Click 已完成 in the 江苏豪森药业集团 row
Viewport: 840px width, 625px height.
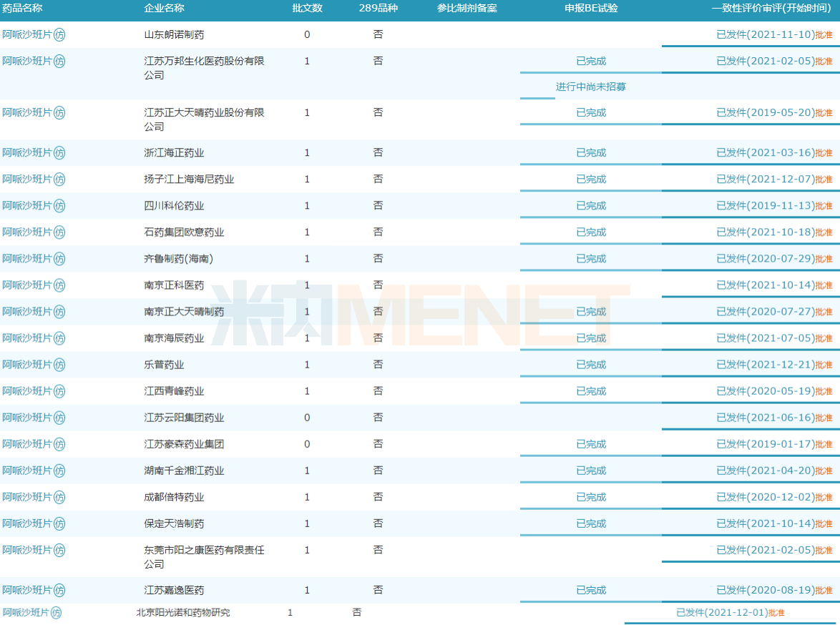click(591, 444)
